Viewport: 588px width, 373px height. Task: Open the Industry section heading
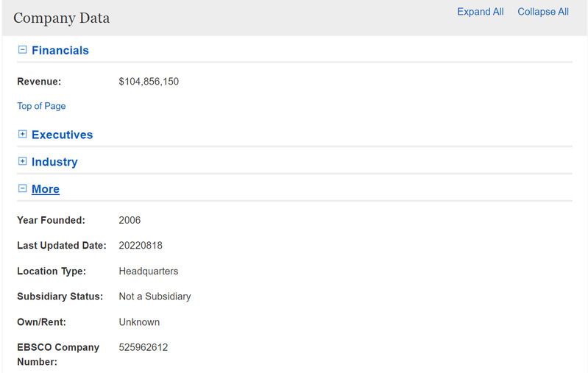click(x=54, y=162)
